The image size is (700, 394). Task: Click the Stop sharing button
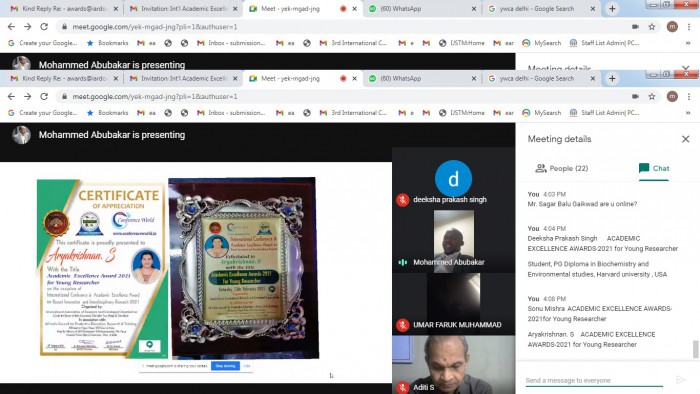click(225, 366)
